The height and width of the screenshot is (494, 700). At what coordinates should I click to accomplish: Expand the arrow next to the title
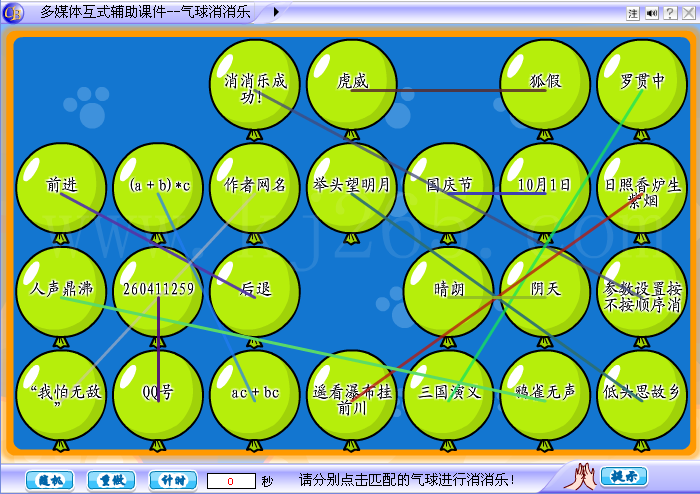276,13
